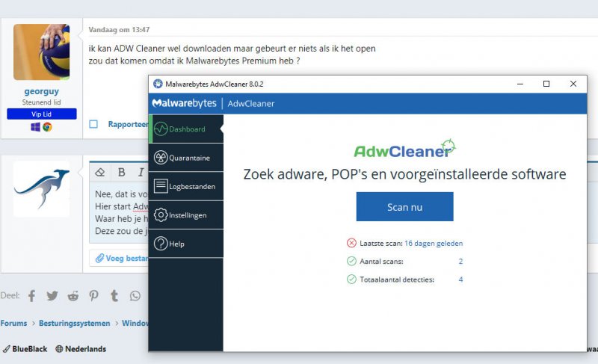Click the eraser remove-formatting icon in the editor
Image resolution: width=598 pixels, height=364 pixels.
(101, 172)
